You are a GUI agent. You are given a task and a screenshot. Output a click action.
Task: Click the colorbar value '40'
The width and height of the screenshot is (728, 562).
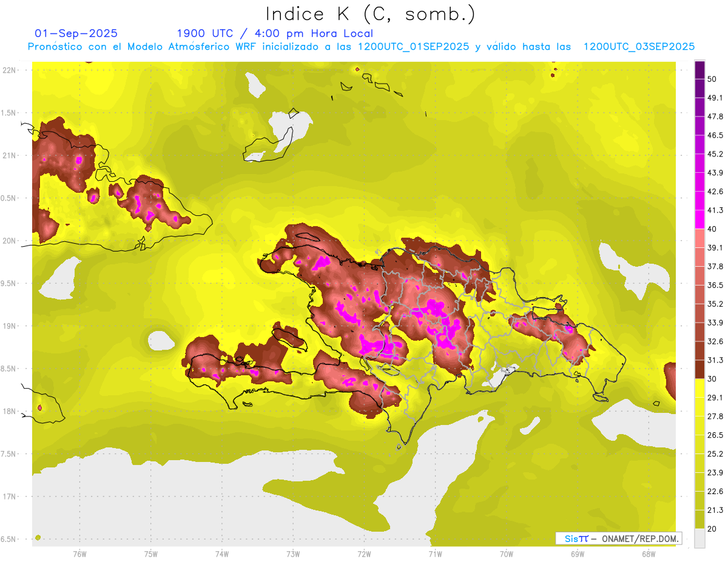coord(713,229)
